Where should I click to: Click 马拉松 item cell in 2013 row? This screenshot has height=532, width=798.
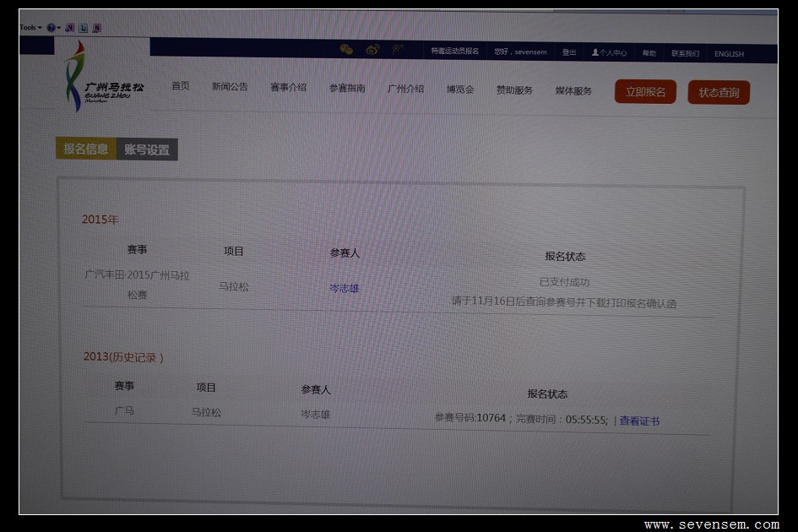(x=206, y=412)
